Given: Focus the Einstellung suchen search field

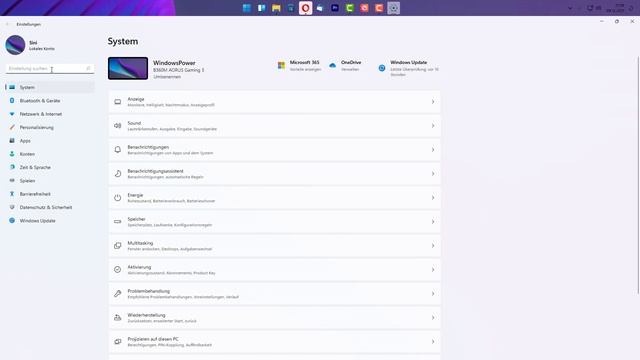Looking at the screenshot, I should click(x=50, y=69).
